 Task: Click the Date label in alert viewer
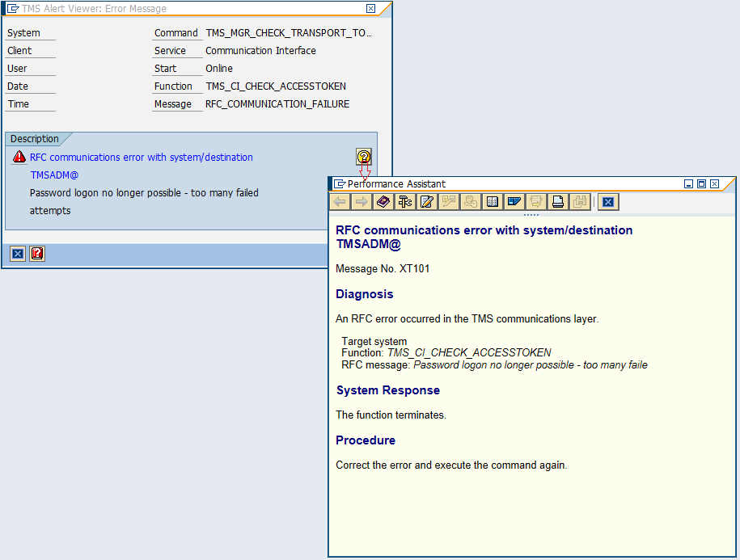pos(18,86)
